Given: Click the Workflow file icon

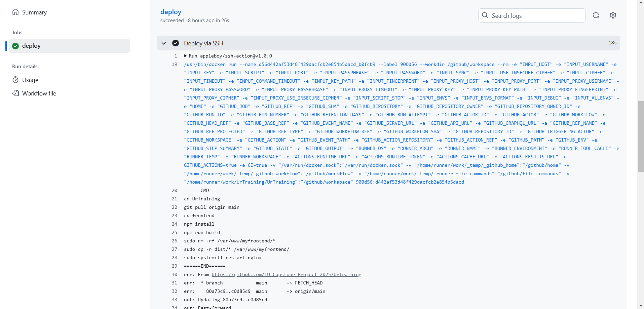Looking at the screenshot, I should point(15,93).
